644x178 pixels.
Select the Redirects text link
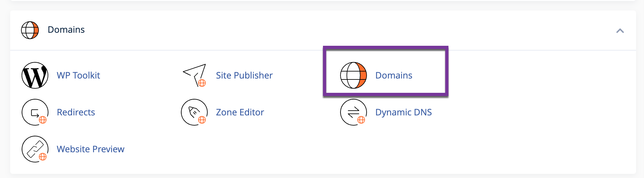(x=76, y=112)
